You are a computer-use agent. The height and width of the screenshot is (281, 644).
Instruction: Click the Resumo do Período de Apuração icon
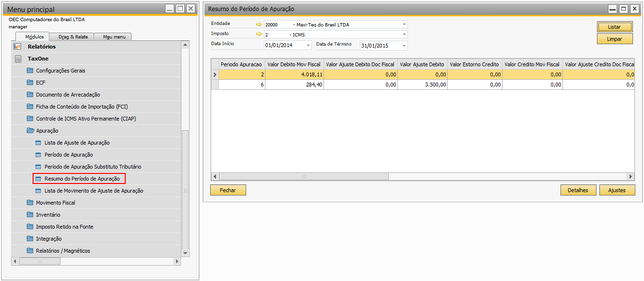click(x=39, y=179)
